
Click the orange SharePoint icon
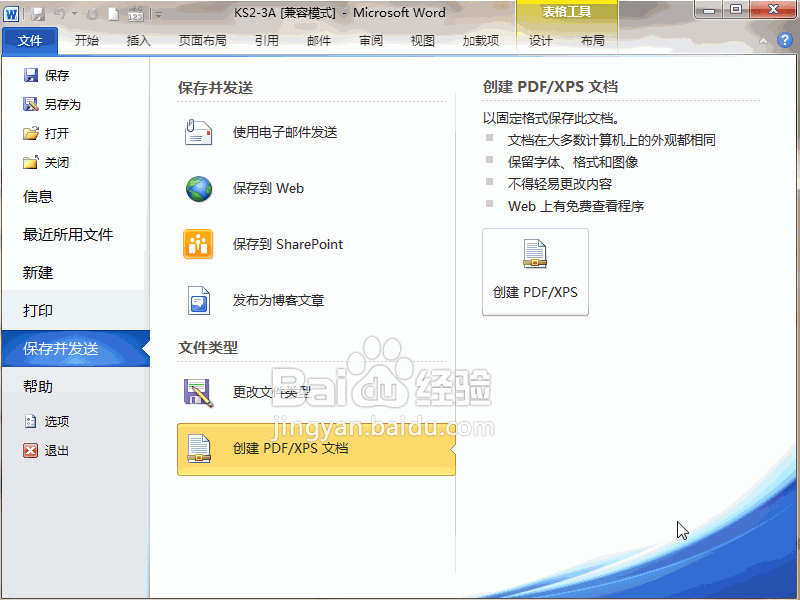pyautogui.click(x=198, y=244)
